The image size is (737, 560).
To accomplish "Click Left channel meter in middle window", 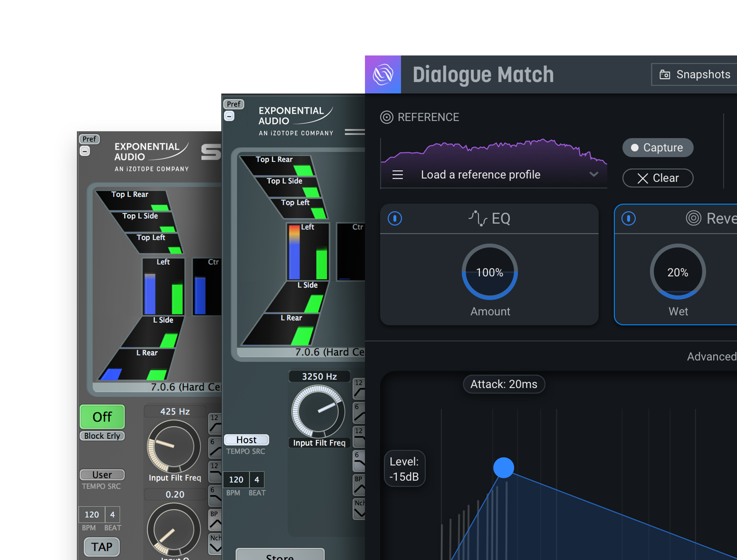I will (308, 251).
